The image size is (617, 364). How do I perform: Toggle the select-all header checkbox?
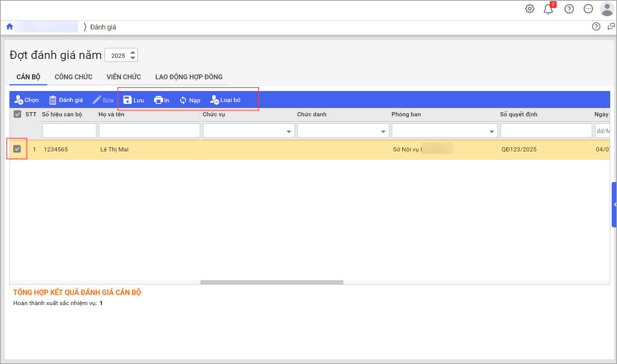tap(17, 114)
